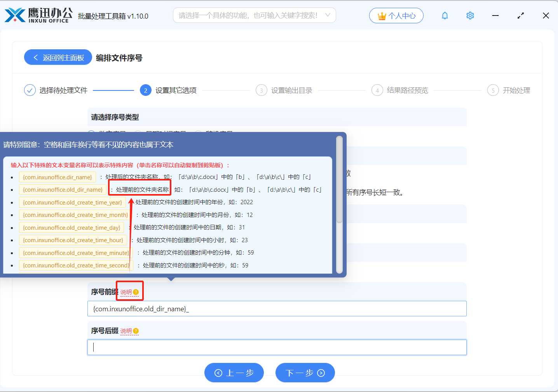Copy variable old_create_time_year
Viewport: 558px width, 392px height.
[72, 203]
